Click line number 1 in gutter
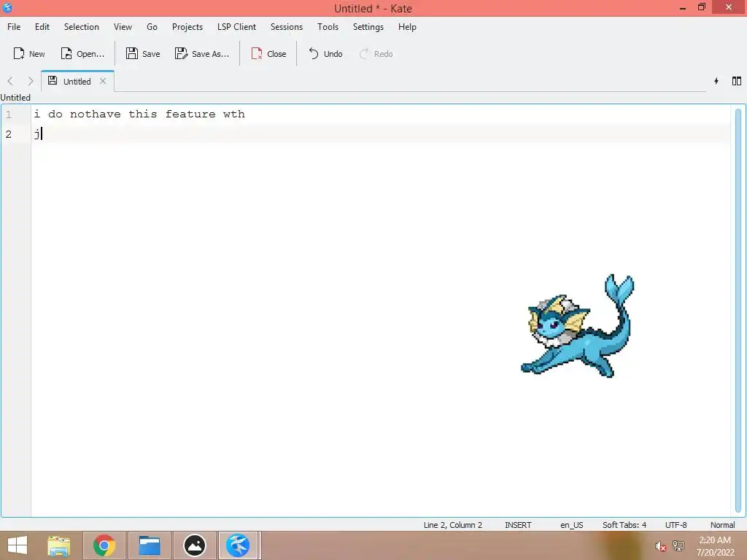Screen dimensions: 747x560 [9, 114]
